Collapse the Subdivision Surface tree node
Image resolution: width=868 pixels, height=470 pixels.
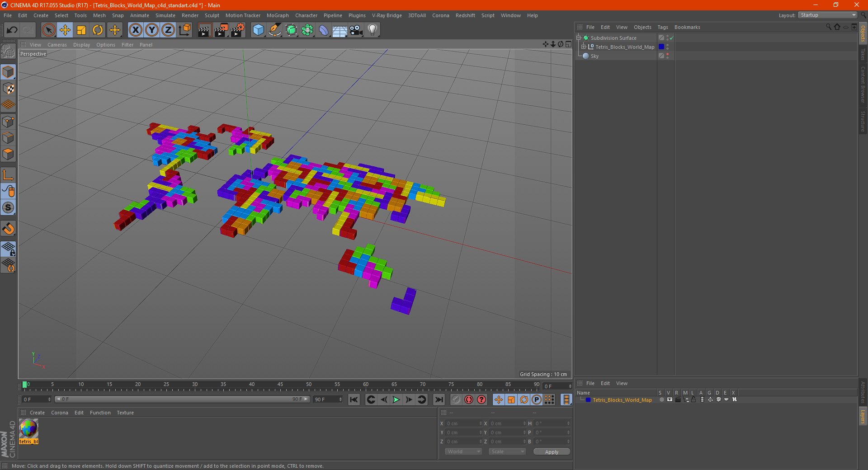tap(578, 38)
